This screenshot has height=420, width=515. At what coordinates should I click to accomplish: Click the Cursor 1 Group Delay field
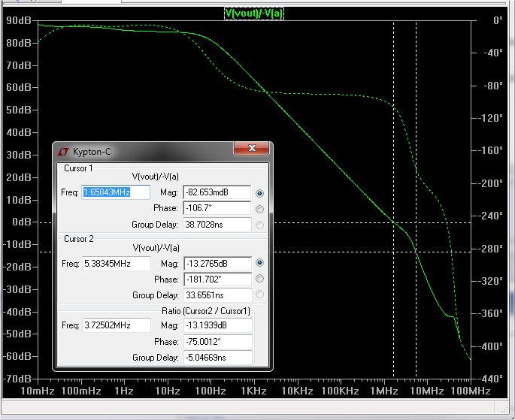(217, 225)
